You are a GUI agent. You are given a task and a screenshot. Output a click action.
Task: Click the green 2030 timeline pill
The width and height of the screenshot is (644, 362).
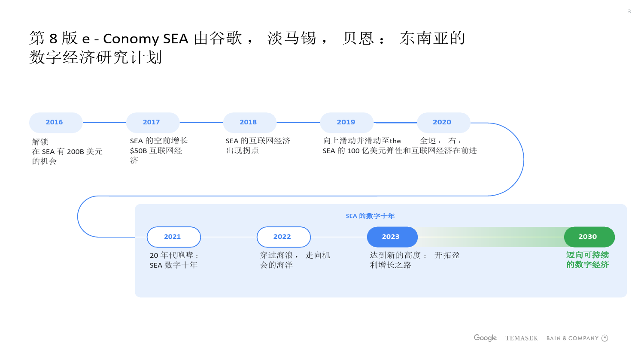pyautogui.click(x=589, y=237)
